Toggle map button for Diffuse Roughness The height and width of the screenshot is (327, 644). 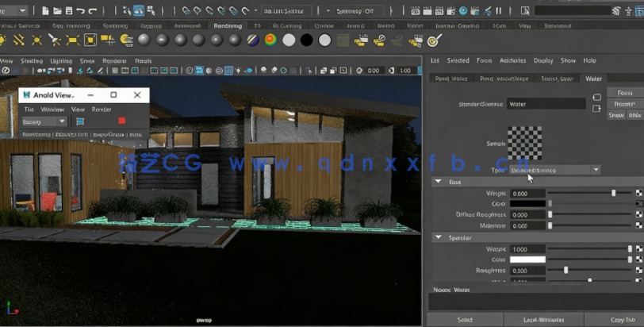tap(638, 215)
